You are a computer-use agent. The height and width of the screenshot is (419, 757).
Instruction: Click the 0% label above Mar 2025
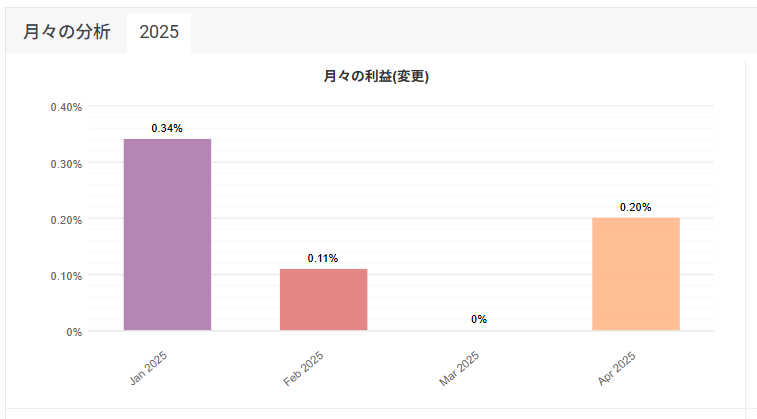pos(479,319)
